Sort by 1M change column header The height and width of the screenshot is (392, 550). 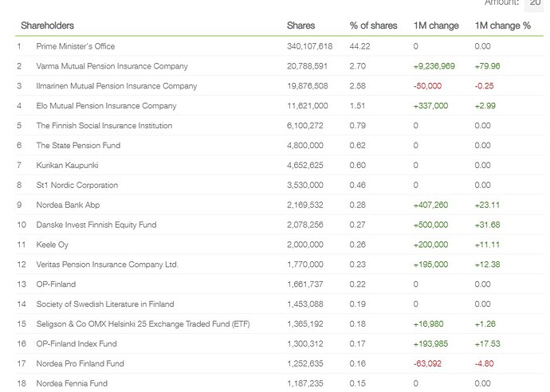coord(436,25)
